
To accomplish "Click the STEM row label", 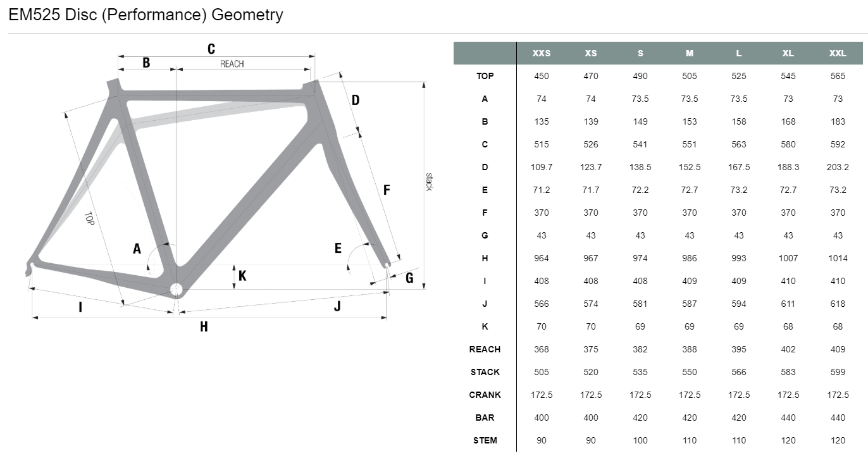I will click(x=485, y=440).
